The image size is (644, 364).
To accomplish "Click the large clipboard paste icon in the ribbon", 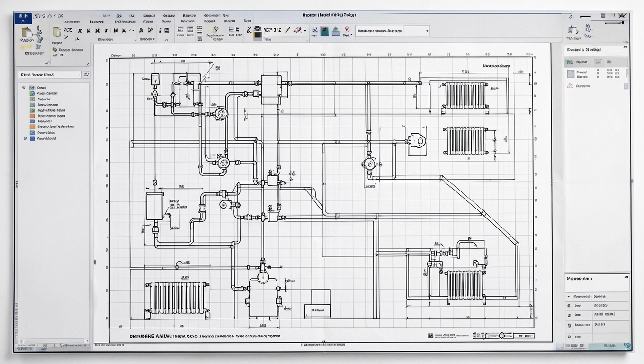I will [27, 33].
